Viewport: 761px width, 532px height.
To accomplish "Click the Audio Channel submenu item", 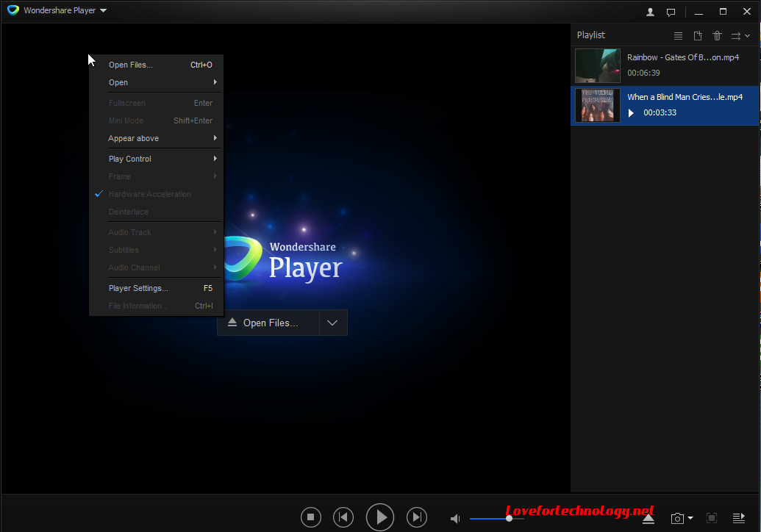I will 156,267.
